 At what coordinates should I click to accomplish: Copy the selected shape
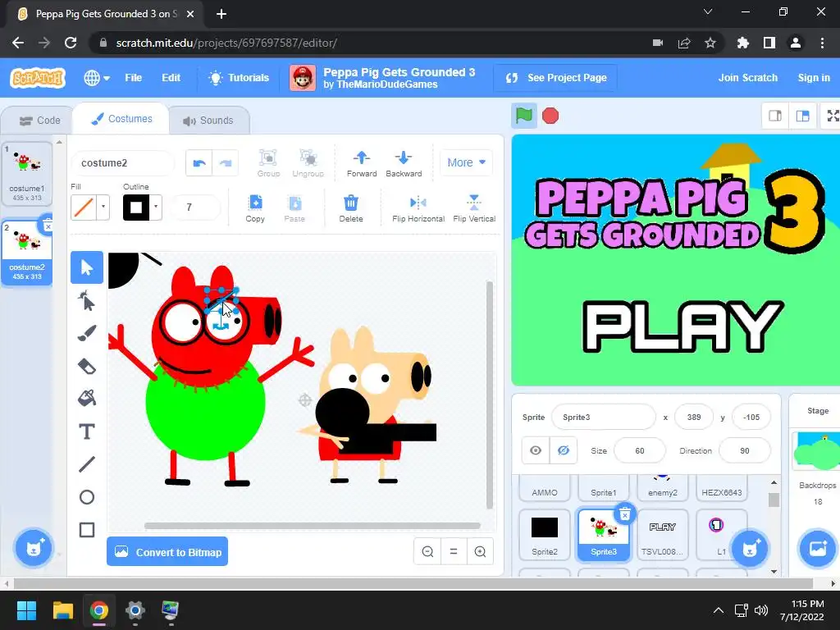pos(255,208)
